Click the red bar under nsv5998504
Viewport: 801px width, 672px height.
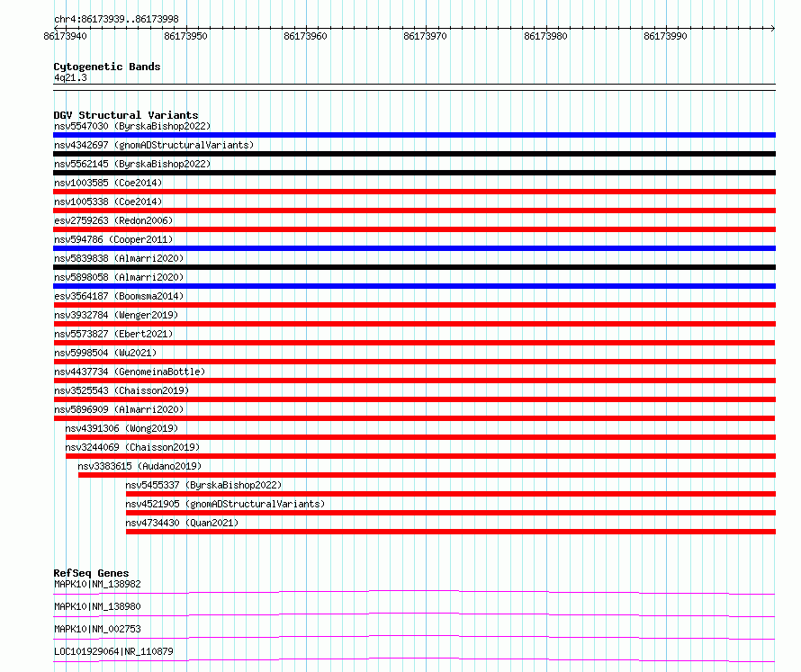[x=414, y=362]
